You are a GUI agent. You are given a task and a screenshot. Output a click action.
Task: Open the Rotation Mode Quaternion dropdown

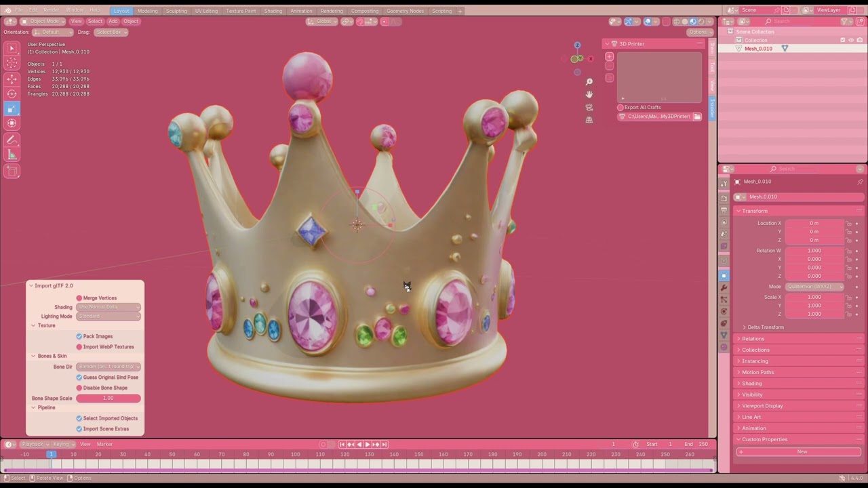(x=814, y=287)
